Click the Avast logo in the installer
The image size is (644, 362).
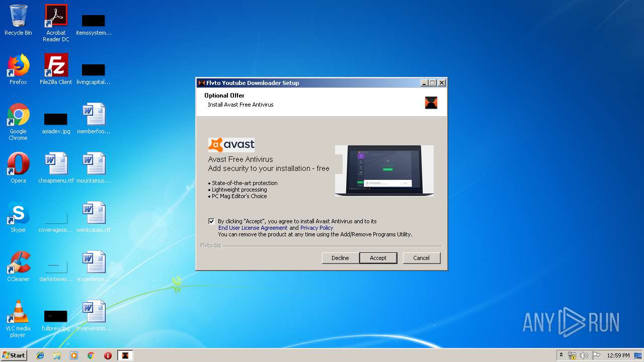(231, 145)
